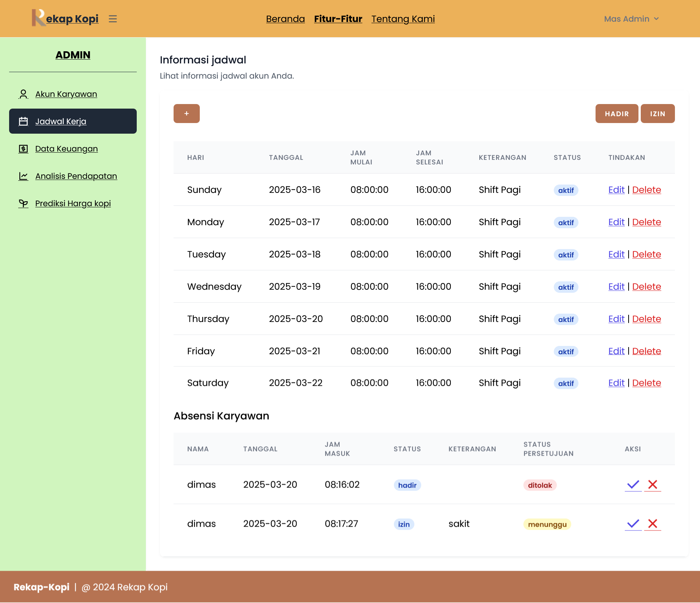This screenshot has height=603, width=700.
Task: Click the HADIR button
Action: pos(617,114)
